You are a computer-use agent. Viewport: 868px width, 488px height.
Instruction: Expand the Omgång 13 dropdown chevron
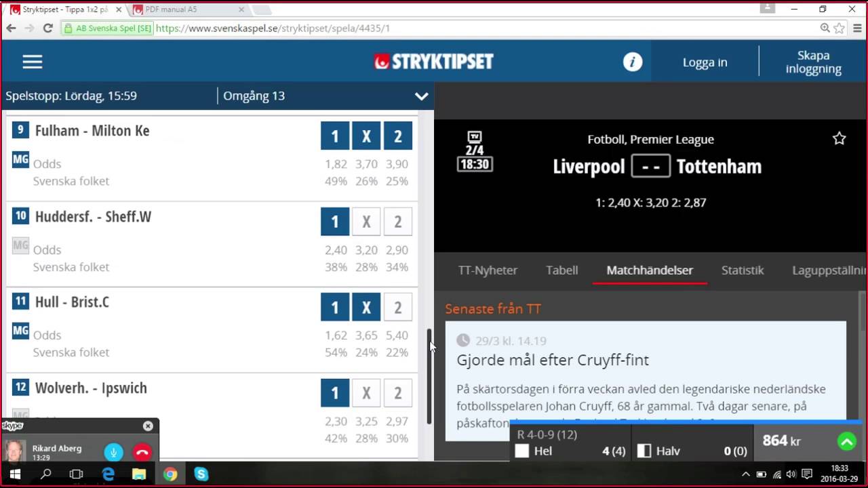[422, 96]
